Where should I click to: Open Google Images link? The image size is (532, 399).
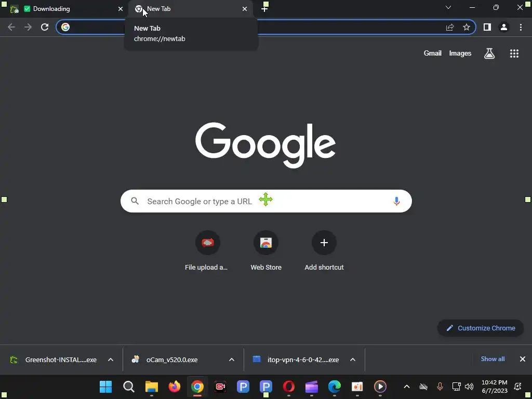pyautogui.click(x=460, y=54)
